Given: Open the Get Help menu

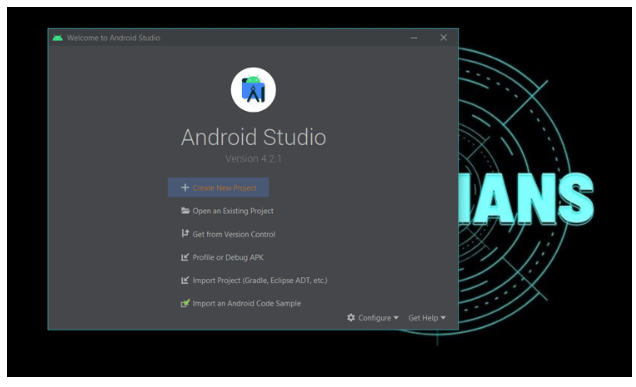Looking at the screenshot, I should 427,318.
